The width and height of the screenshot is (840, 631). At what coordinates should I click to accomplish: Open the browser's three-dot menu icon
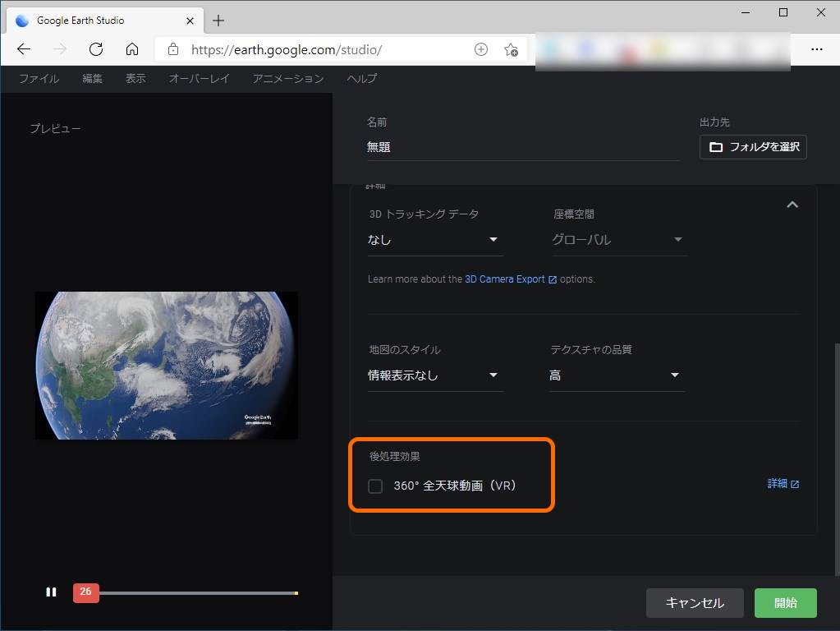[x=818, y=49]
